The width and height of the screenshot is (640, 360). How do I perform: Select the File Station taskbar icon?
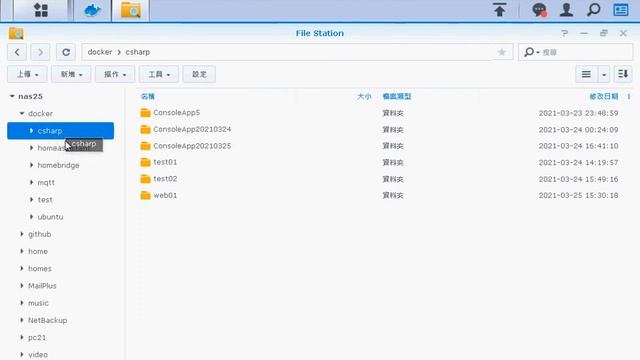point(131,10)
